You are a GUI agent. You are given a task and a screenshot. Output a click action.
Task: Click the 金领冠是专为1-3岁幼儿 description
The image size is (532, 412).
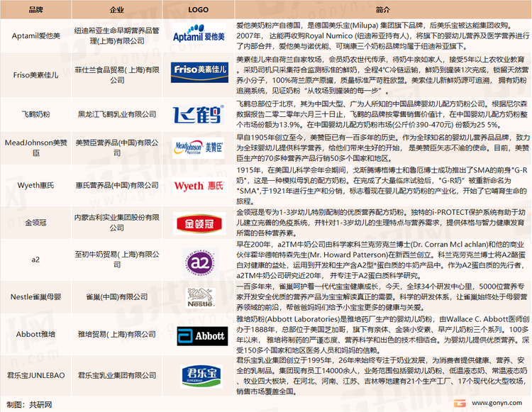click(383, 223)
